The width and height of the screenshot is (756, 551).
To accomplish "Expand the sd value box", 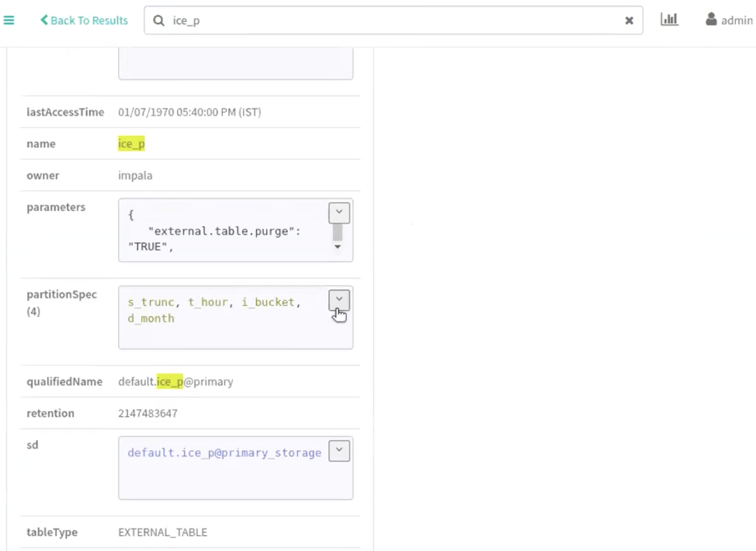I will pos(339,451).
